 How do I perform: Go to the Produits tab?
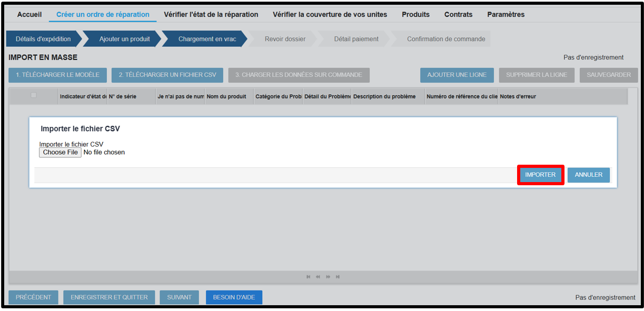pos(415,15)
